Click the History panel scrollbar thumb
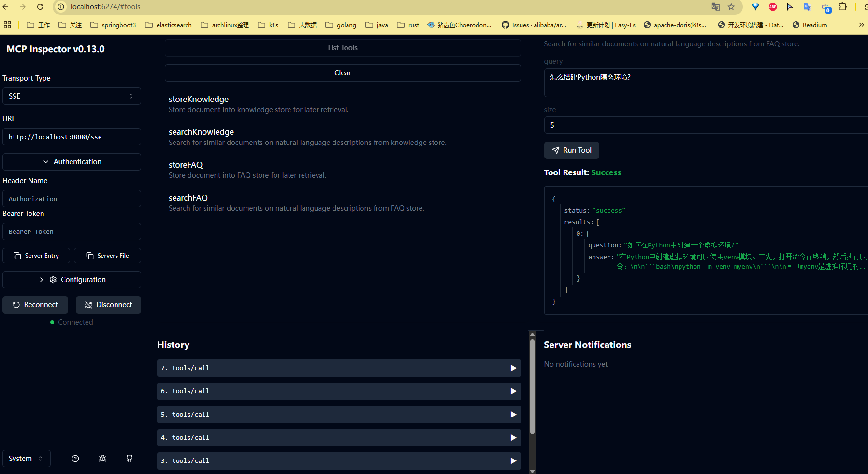 coord(532,387)
